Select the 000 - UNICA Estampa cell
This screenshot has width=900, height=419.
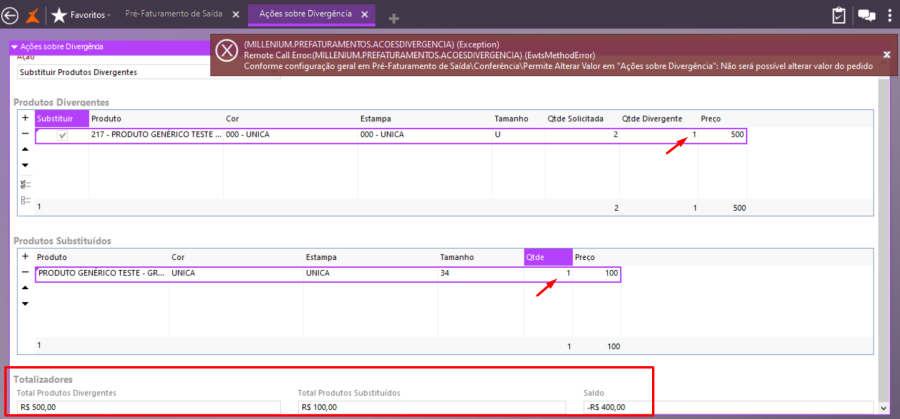[x=425, y=135]
